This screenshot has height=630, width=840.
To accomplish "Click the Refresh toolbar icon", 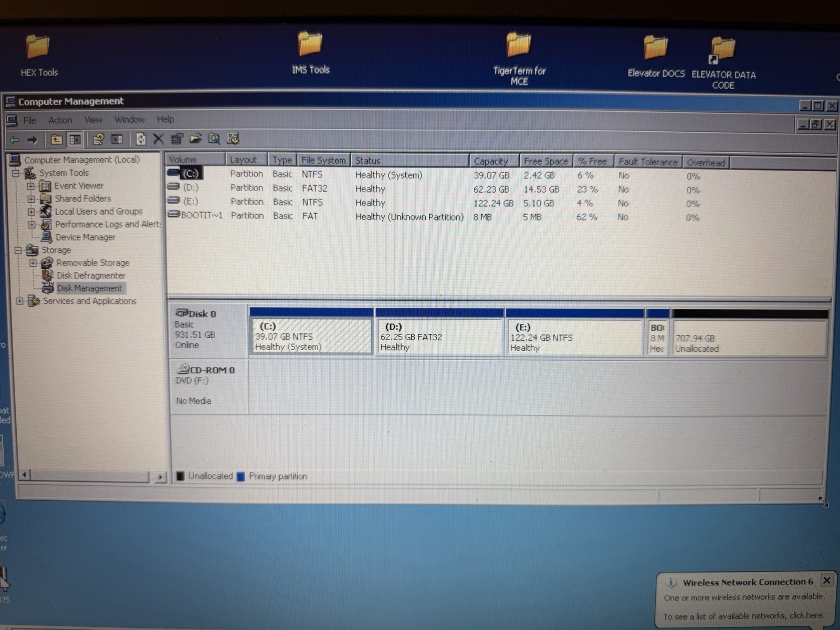I will coord(141,139).
